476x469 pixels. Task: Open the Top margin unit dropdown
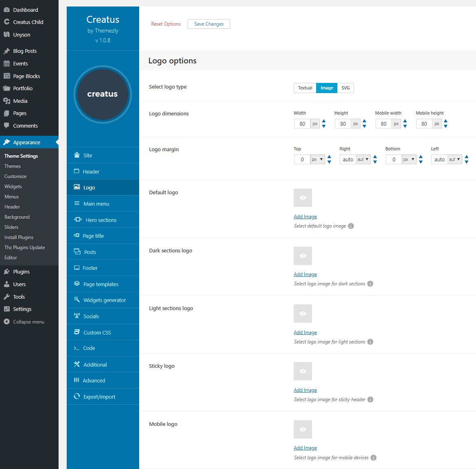317,159
